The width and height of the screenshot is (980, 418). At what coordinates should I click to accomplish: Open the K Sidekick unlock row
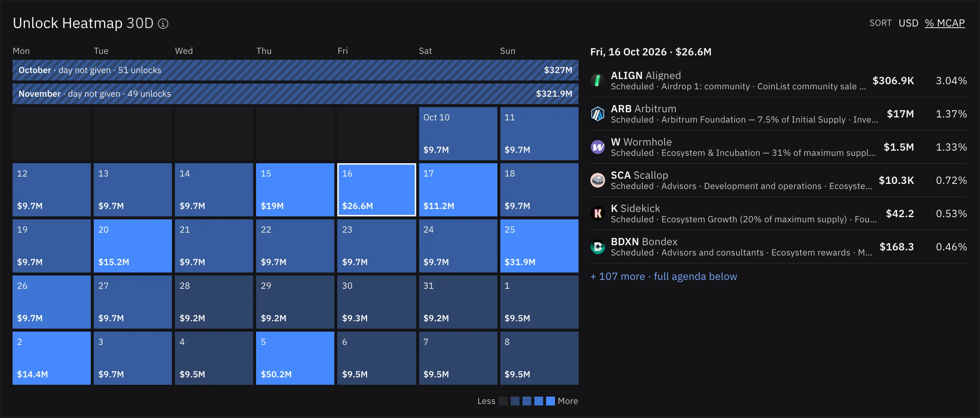point(779,213)
